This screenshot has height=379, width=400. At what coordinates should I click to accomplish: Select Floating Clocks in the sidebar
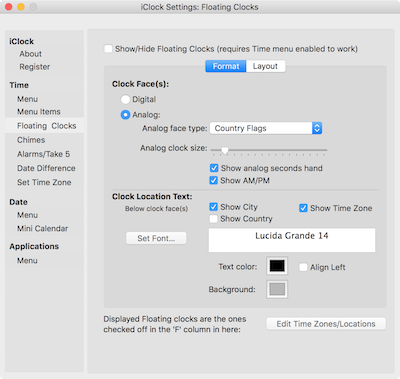coord(44,126)
